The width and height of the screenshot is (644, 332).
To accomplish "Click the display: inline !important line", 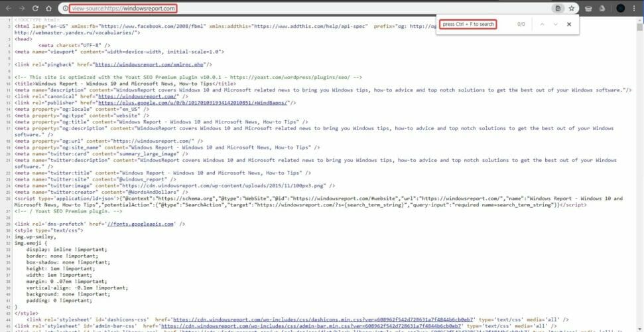I will pos(66,249).
